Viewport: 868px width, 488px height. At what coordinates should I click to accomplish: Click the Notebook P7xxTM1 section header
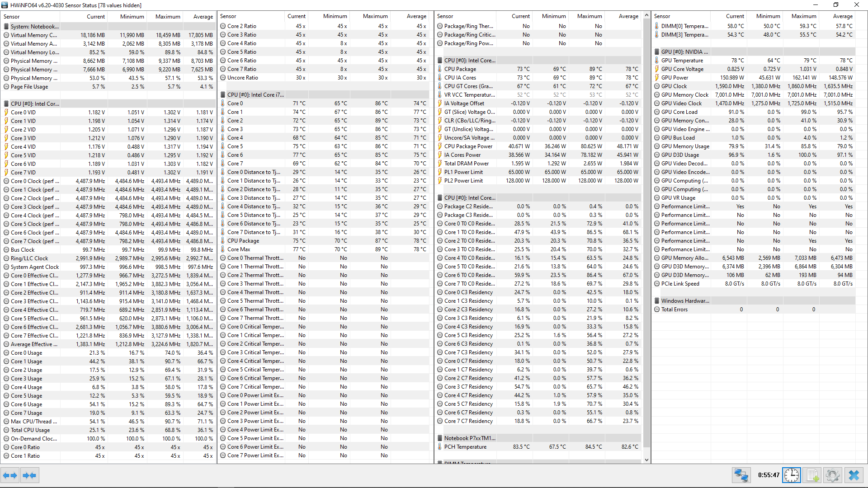click(469, 438)
